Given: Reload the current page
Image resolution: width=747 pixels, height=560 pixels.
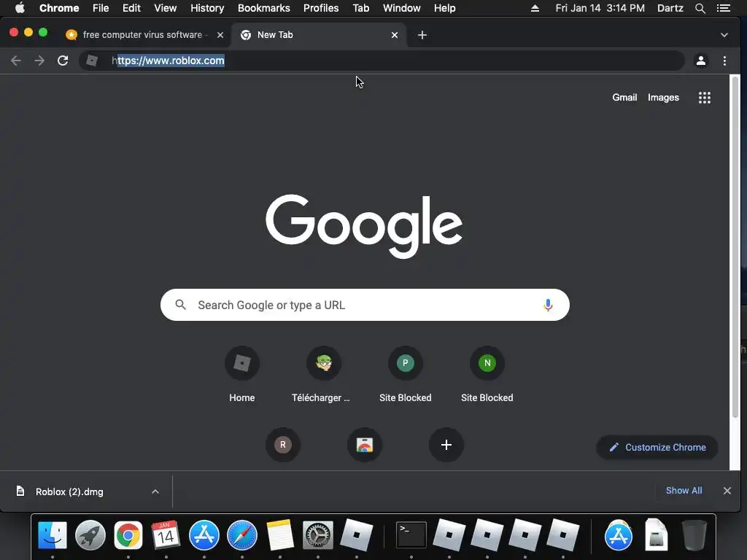Looking at the screenshot, I should tap(63, 61).
